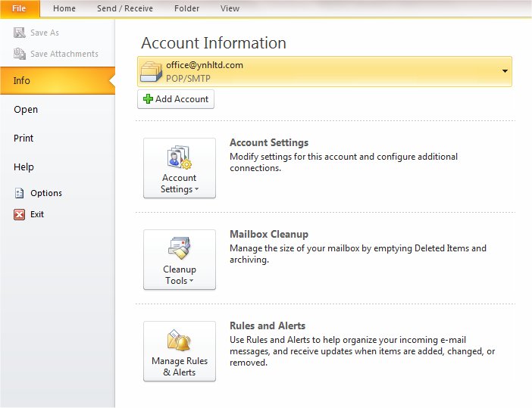532x408 pixels.
Task: Click the office@ynhltd.com email address text
Action: [205, 65]
